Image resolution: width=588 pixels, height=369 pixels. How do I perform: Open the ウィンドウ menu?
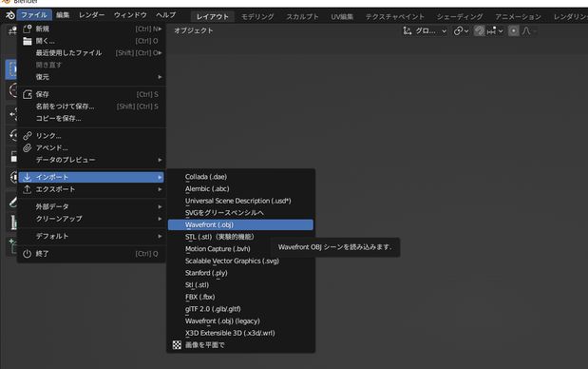coord(130,15)
